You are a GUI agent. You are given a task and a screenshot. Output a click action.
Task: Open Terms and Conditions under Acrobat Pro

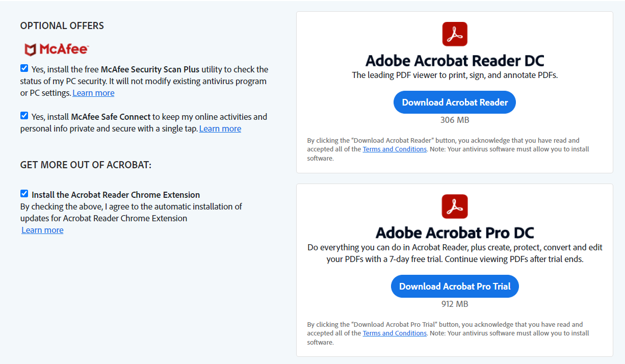395,333
